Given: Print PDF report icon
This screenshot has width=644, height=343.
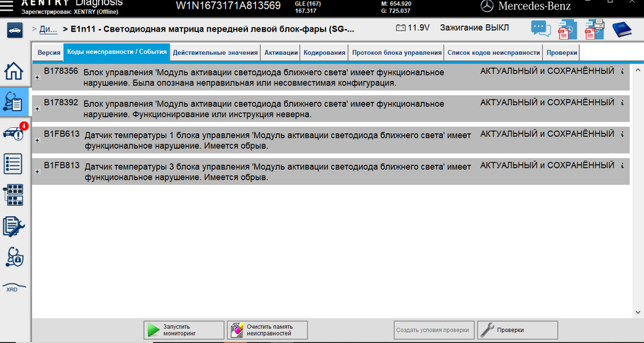Looking at the screenshot, I should (594, 29).
